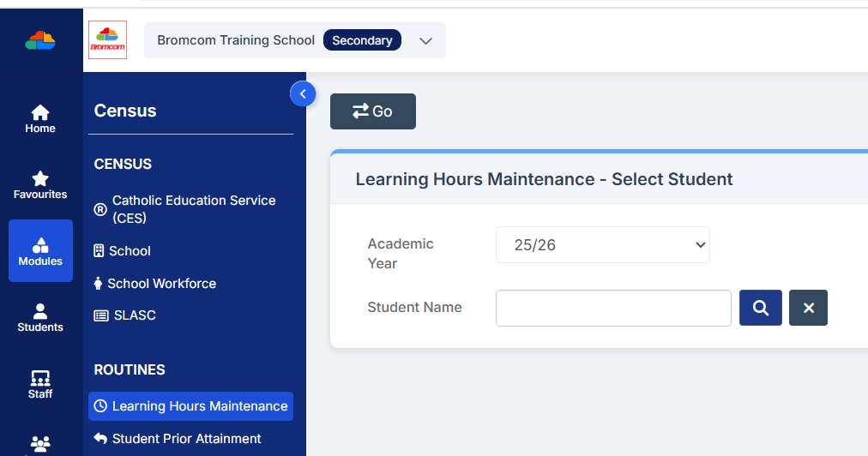Click into the Student Name field
868x456 pixels.
click(612, 308)
